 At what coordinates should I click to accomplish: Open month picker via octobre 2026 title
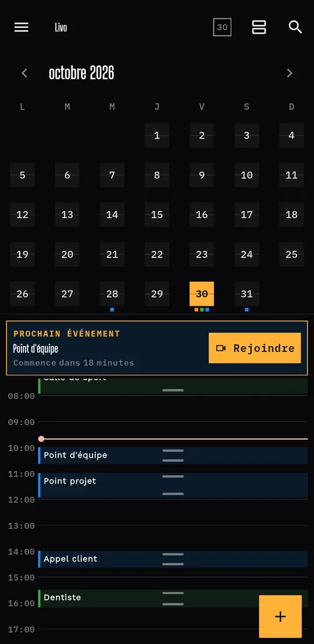point(81,73)
